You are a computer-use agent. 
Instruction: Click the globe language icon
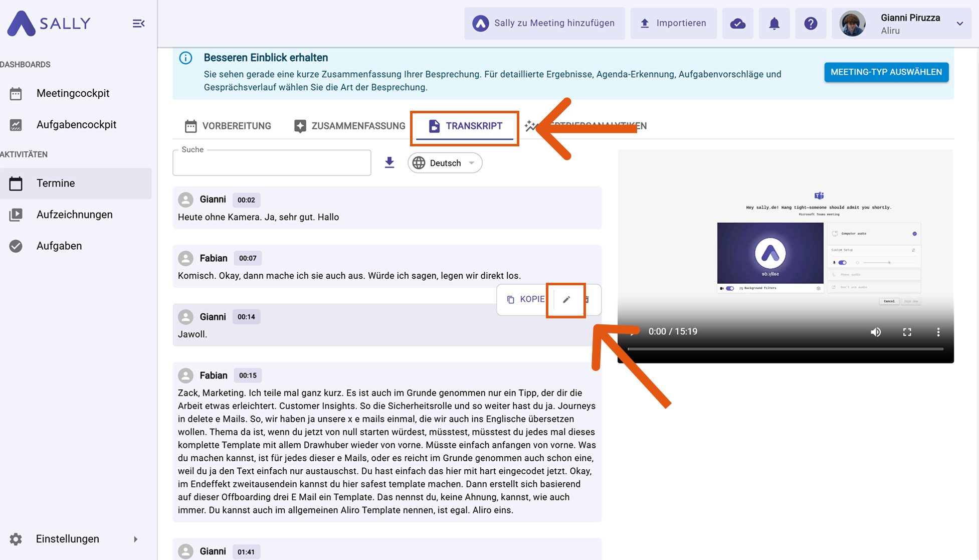tap(419, 163)
